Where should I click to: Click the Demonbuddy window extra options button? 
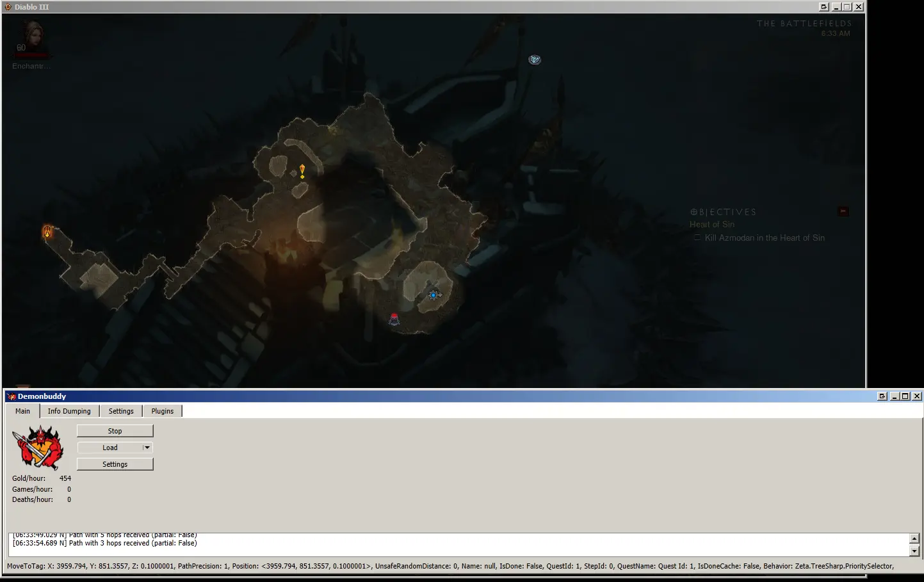(882, 396)
